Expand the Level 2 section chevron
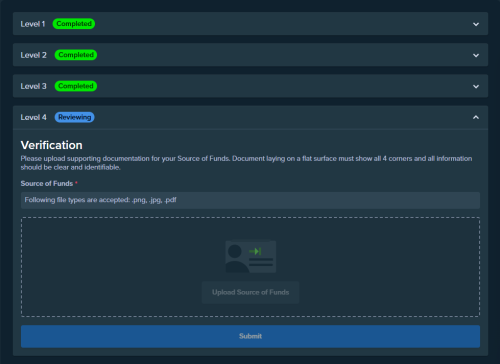The height and width of the screenshot is (364, 500). (476, 55)
